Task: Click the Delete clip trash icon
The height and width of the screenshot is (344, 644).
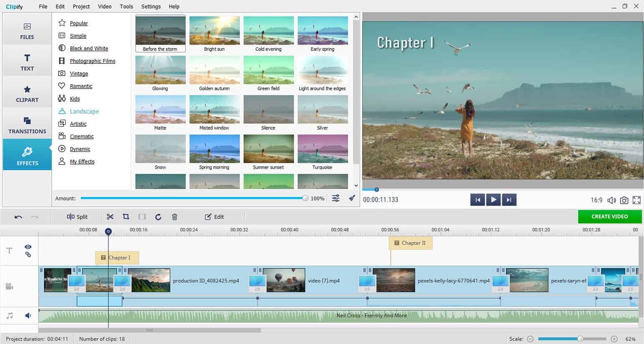Action: [174, 217]
